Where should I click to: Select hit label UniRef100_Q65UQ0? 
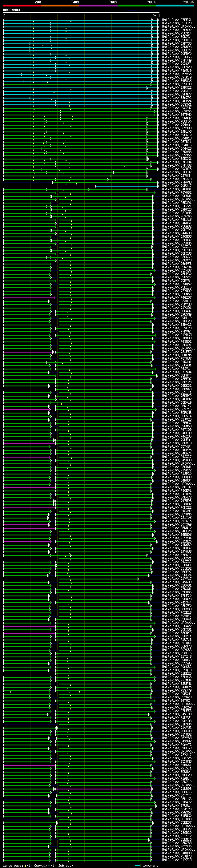click(x=176, y=243)
